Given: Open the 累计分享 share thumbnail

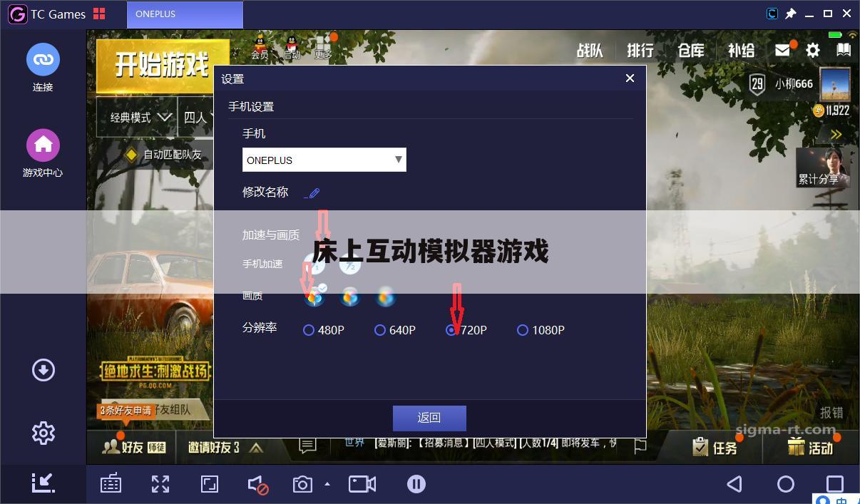Looking at the screenshot, I should 823,167.
